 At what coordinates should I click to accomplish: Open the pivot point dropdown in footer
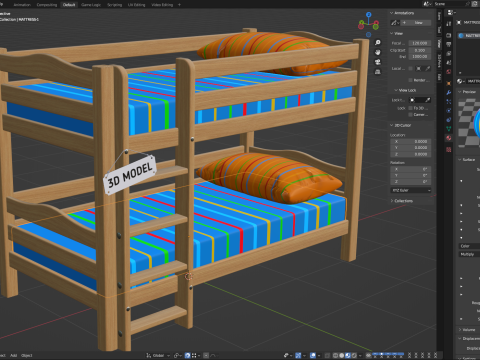coord(178,355)
